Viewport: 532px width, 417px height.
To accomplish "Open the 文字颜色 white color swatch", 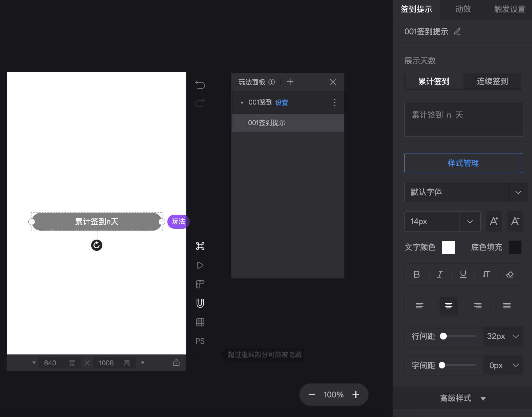I will coord(448,247).
